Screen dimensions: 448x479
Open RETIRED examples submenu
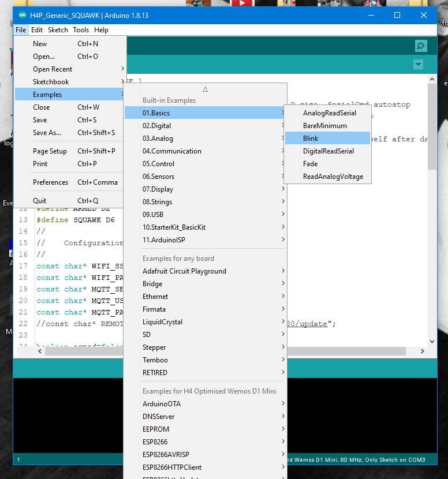point(206,373)
